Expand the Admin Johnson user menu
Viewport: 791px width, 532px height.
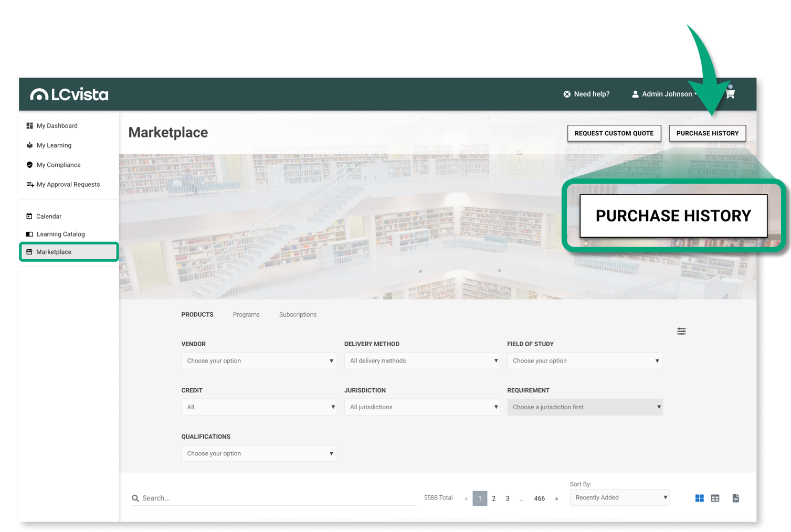(x=666, y=94)
